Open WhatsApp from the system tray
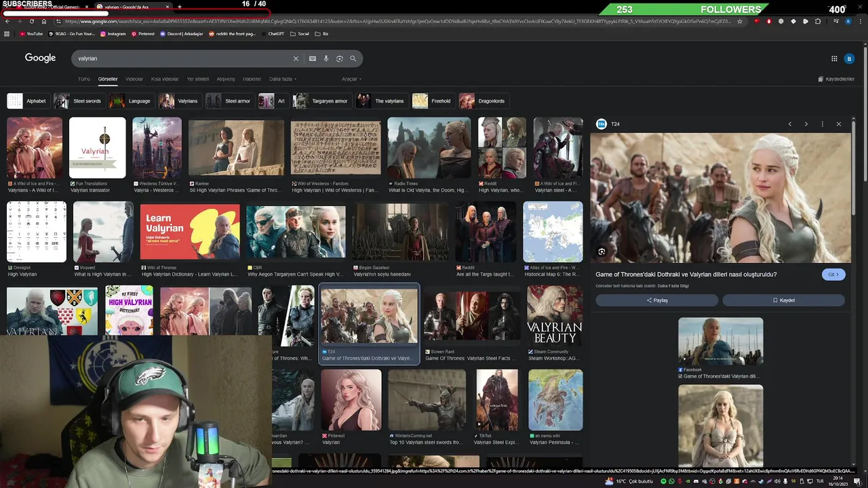The height and width of the screenshot is (488, 868). pos(671,481)
